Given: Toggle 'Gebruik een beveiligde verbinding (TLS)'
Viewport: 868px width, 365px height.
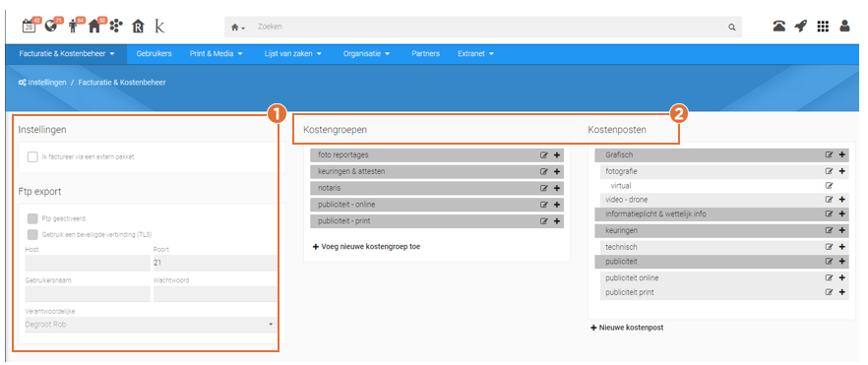Looking at the screenshot, I should pos(32,234).
